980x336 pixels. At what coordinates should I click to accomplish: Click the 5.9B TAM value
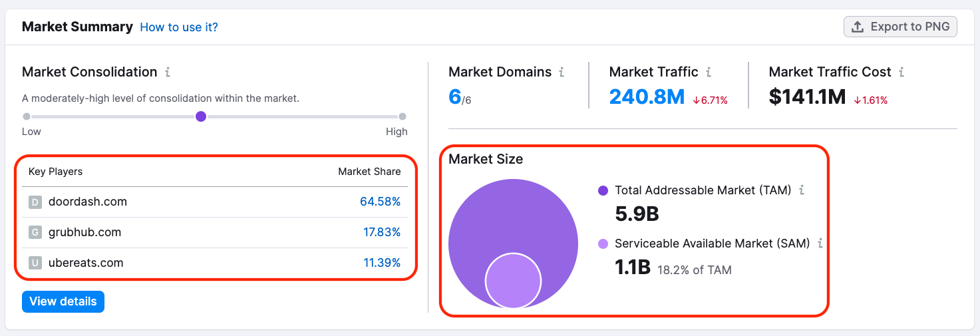tap(637, 214)
